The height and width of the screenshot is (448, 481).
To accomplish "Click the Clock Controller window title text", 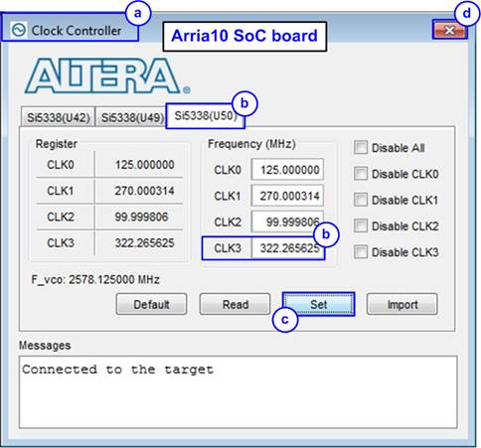I will coord(77,31).
